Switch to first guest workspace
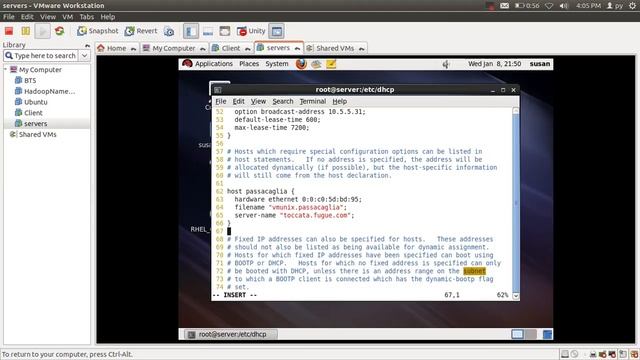Image resolution: width=640 pixels, height=360 pixels. 518,334
